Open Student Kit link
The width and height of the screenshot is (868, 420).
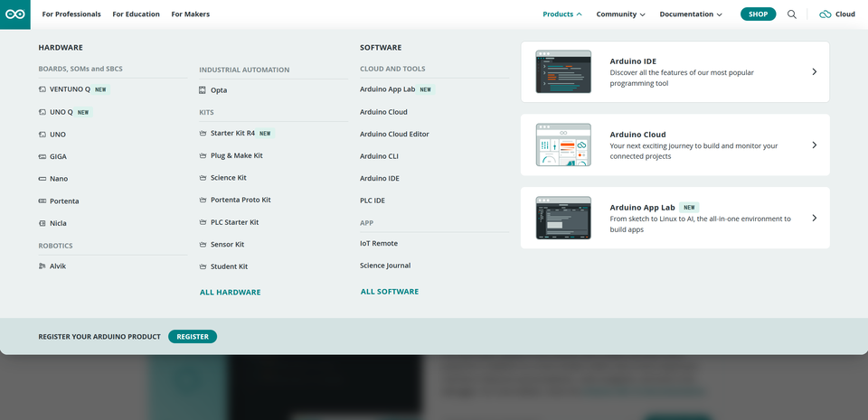tap(229, 266)
